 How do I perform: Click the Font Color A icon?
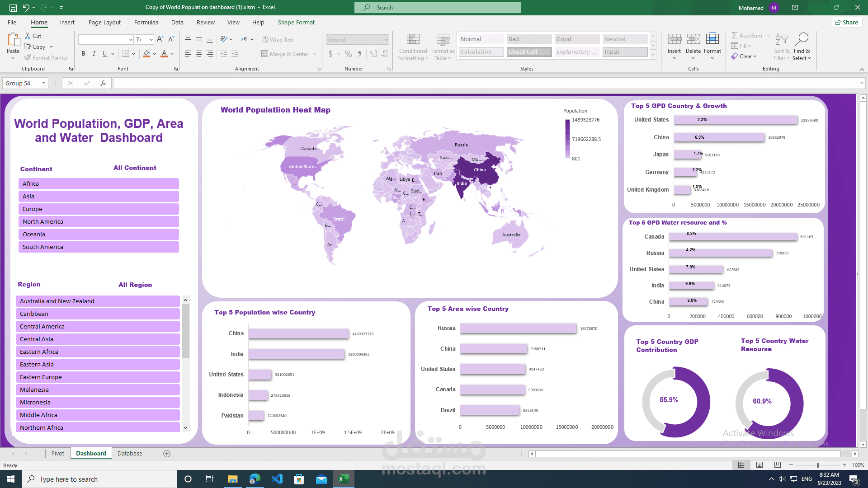pos(164,54)
